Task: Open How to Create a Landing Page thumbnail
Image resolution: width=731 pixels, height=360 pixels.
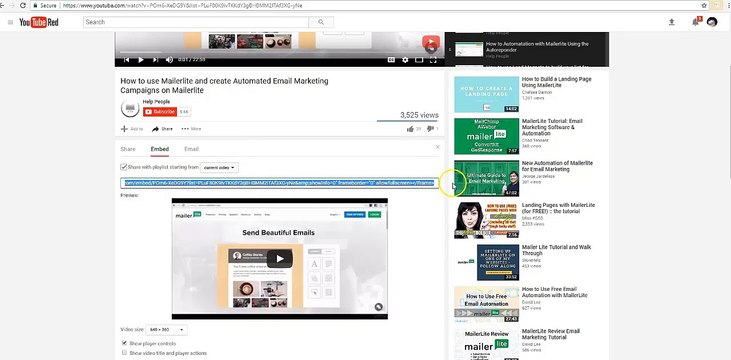Action: [486, 95]
